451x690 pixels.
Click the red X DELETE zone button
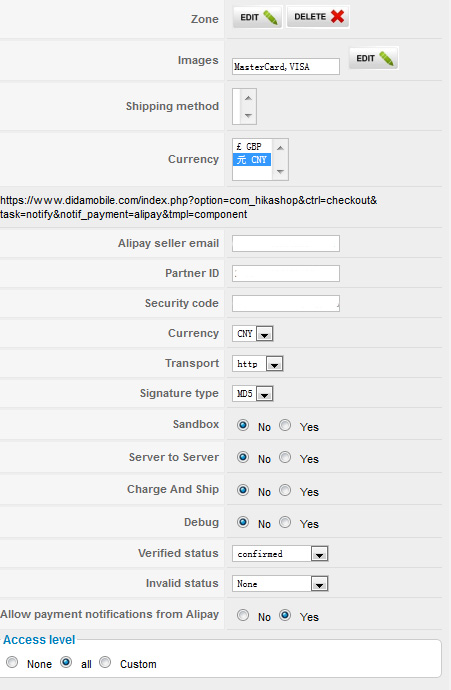318,17
